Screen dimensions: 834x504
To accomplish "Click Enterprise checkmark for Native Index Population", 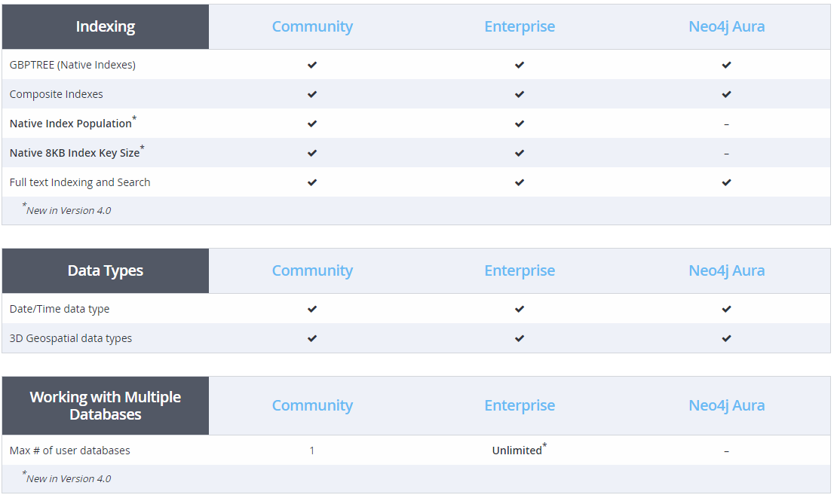I will (x=520, y=124).
